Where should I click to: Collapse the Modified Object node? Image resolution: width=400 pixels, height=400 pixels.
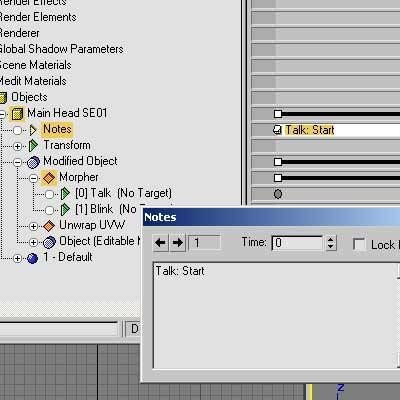tap(18, 162)
